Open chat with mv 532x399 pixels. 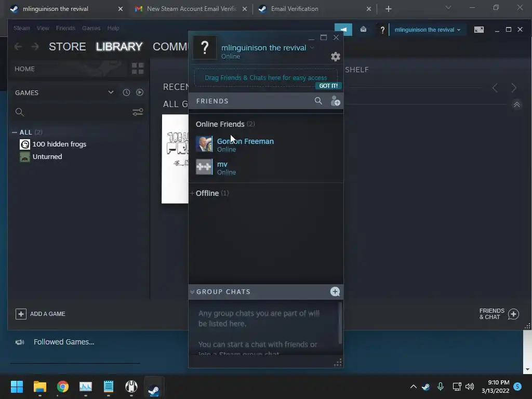tap(266, 168)
